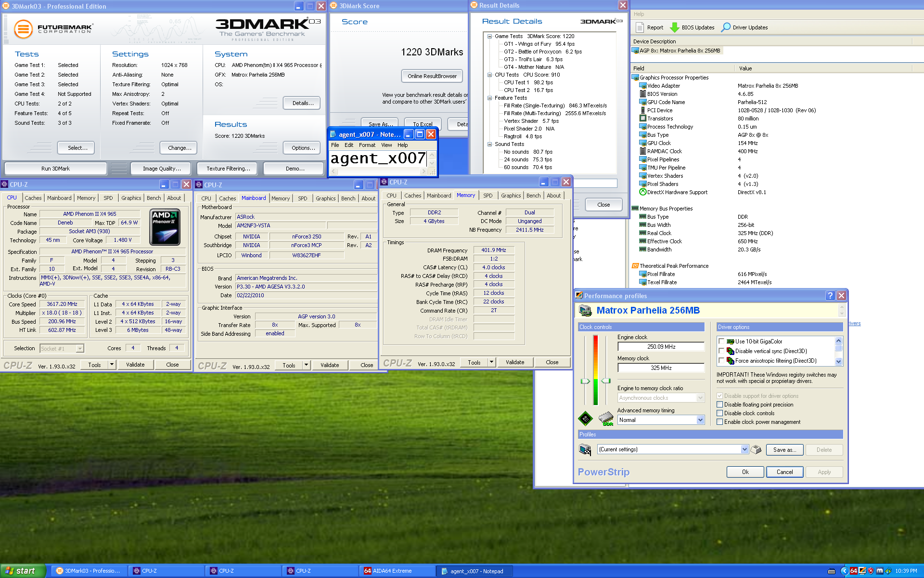The height and width of the screenshot is (578, 924).
Task: Click Image Quality... button in 3DMark03
Action: (162, 169)
